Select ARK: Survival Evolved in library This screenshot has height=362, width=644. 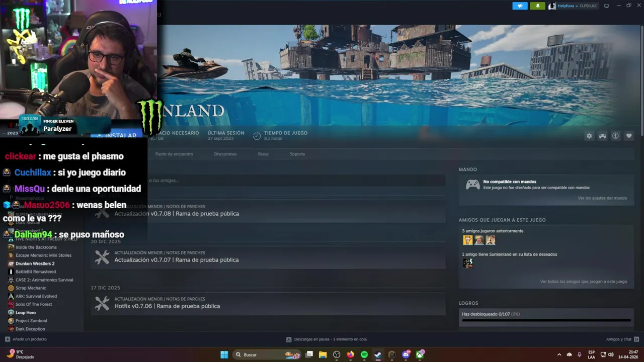(36, 296)
